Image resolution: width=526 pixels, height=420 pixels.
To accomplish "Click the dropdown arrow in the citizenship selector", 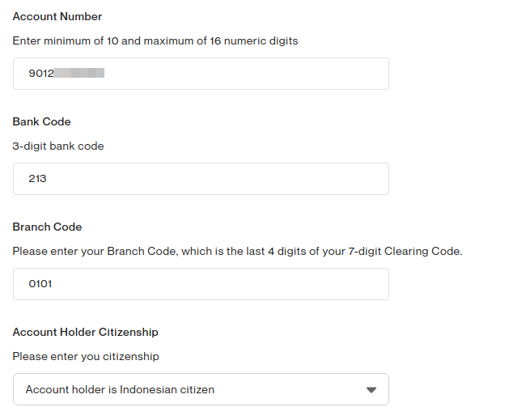I will (x=371, y=389).
